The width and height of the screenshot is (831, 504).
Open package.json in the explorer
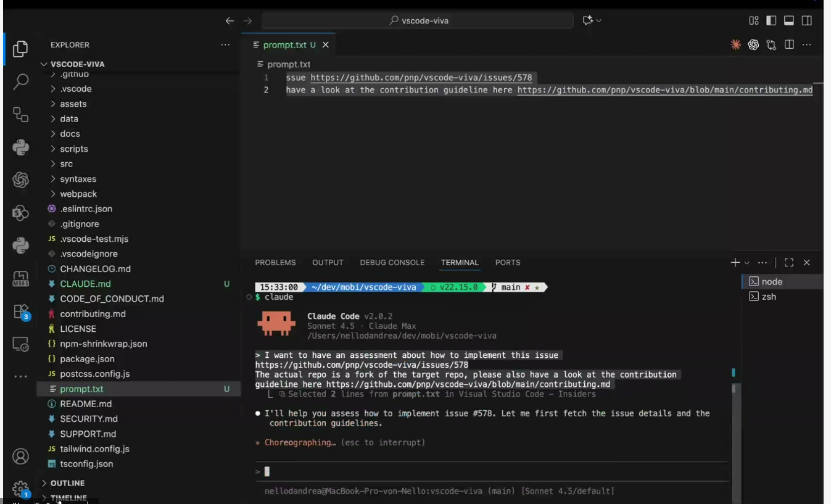point(86,358)
